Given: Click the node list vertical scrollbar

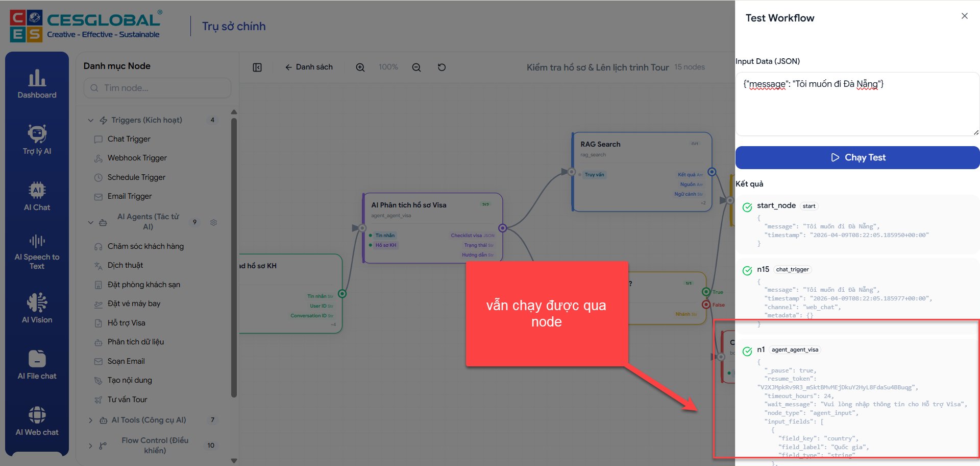Looking at the screenshot, I should pyautogui.click(x=234, y=255).
